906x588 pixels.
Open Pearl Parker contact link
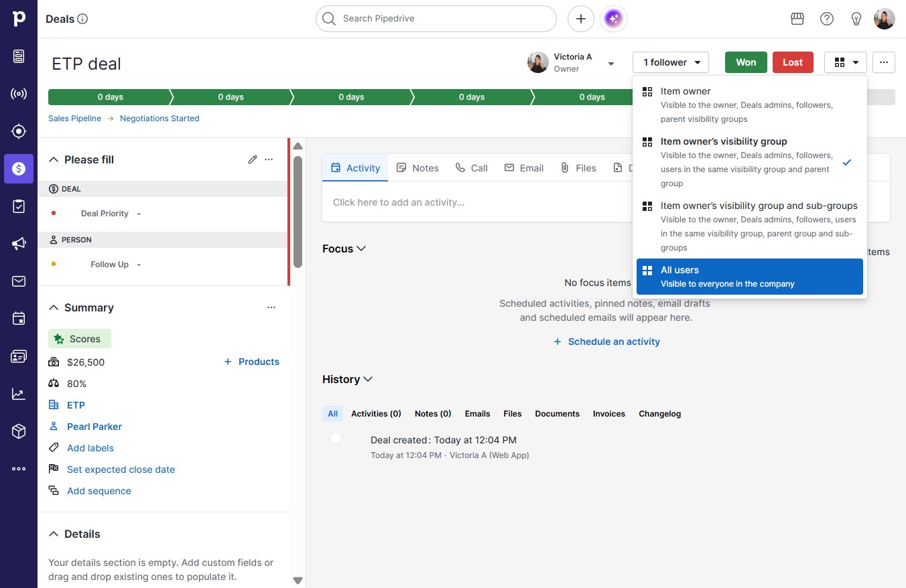click(x=94, y=427)
